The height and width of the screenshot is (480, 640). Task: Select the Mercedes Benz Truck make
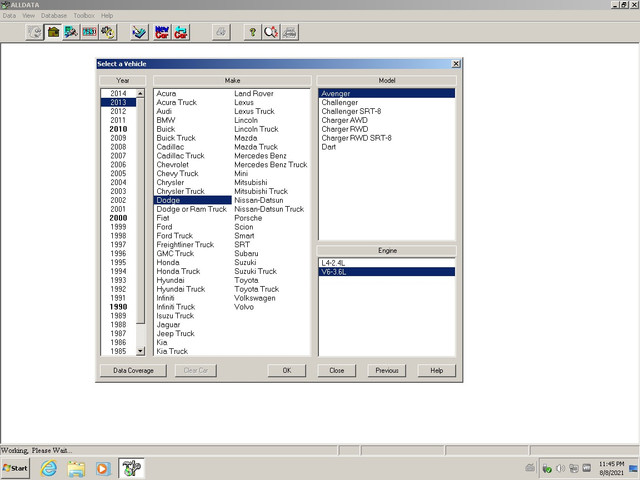pyautogui.click(x=271, y=164)
